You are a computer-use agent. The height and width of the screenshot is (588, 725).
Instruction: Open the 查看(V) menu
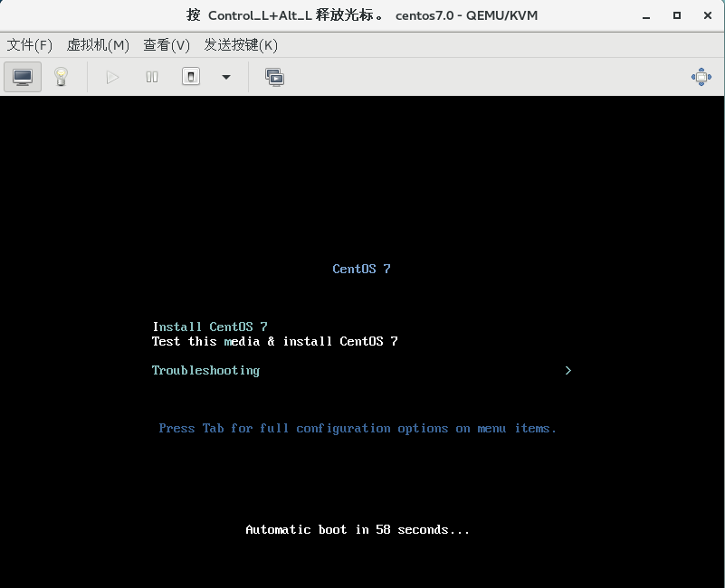(x=167, y=45)
